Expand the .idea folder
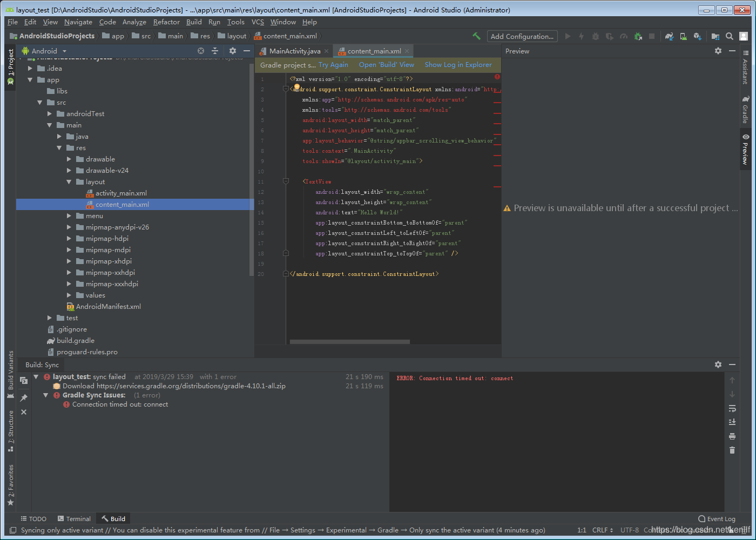 [30, 69]
